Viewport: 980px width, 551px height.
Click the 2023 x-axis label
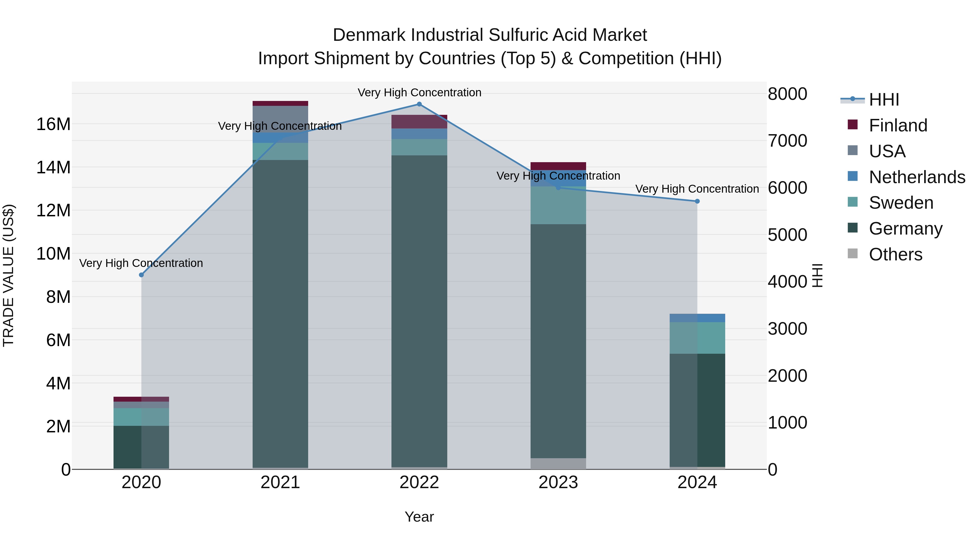click(x=559, y=482)
